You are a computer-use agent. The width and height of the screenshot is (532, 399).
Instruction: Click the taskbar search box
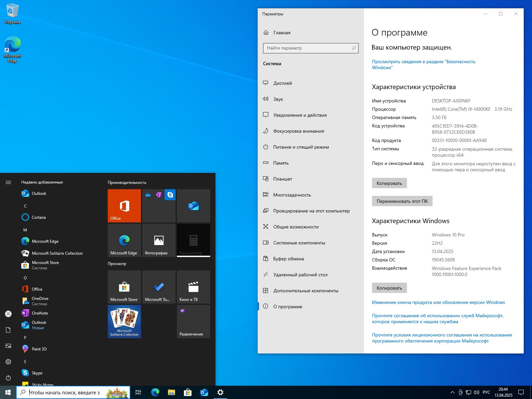point(73,392)
